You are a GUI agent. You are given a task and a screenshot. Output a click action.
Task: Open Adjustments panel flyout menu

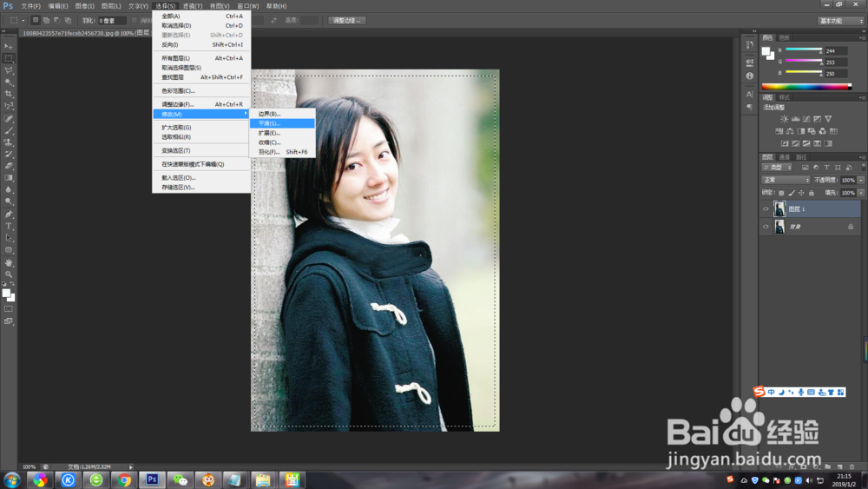coord(862,97)
